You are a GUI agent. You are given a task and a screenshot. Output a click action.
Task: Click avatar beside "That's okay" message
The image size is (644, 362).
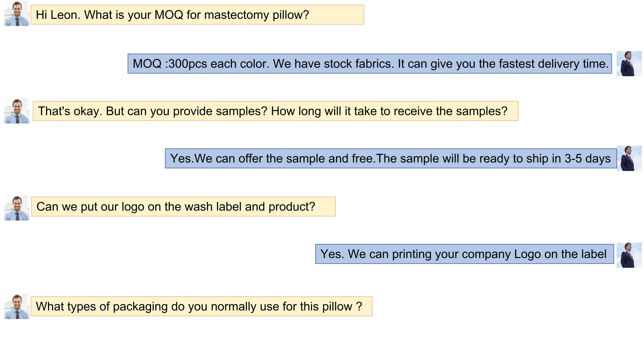click(17, 111)
